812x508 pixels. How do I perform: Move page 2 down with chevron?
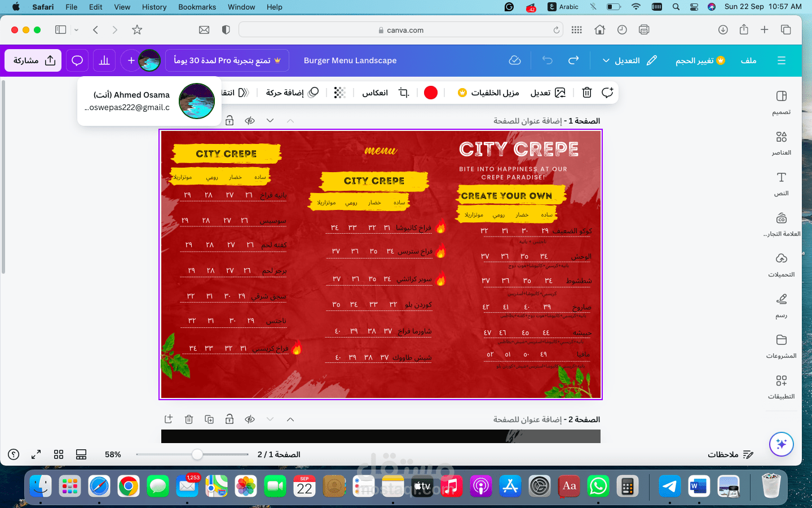coord(270,419)
